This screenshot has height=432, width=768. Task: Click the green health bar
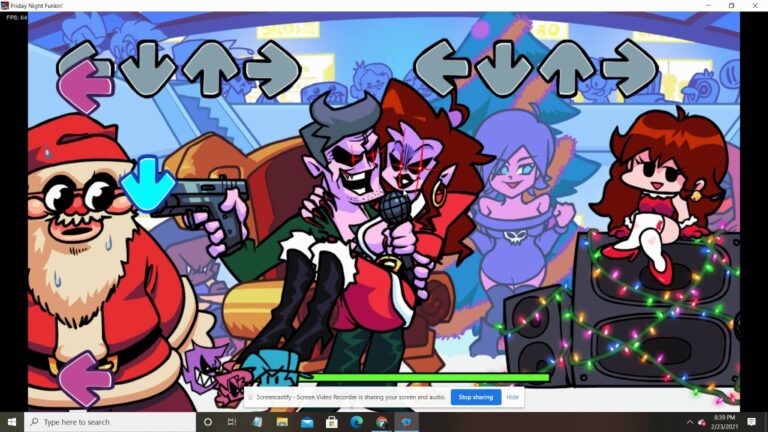[424, 378]
